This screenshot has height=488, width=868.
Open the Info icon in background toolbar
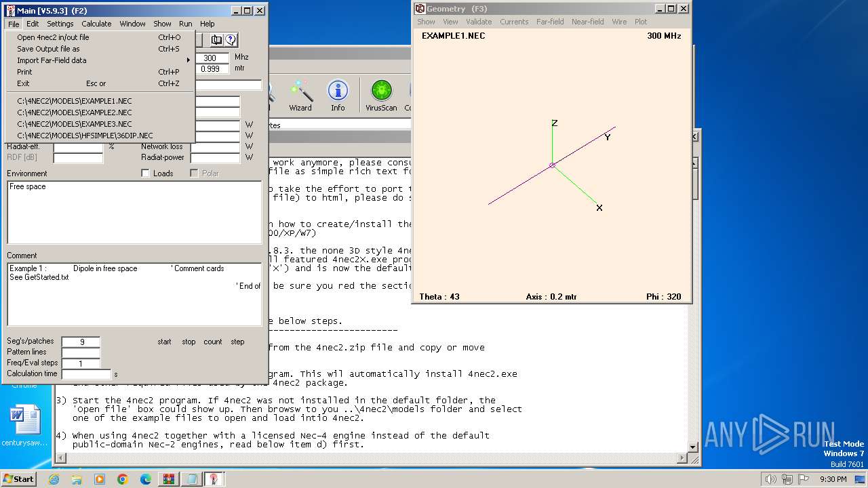coord(338,96)
